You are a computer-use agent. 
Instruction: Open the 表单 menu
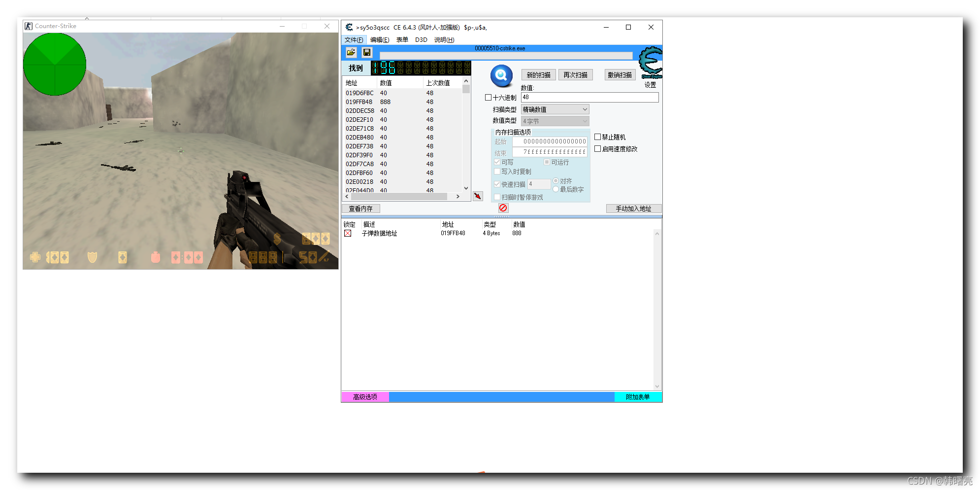[402, 40]
